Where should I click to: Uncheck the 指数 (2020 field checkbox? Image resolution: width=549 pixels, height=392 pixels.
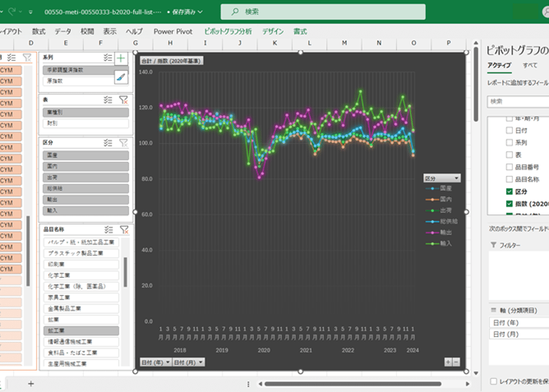pos(509,204)
